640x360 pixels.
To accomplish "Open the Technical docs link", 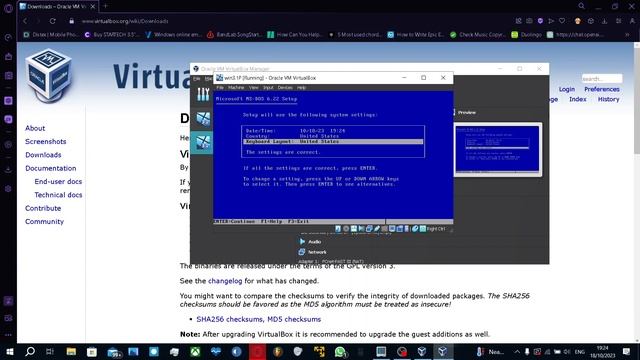I will 58,195.
